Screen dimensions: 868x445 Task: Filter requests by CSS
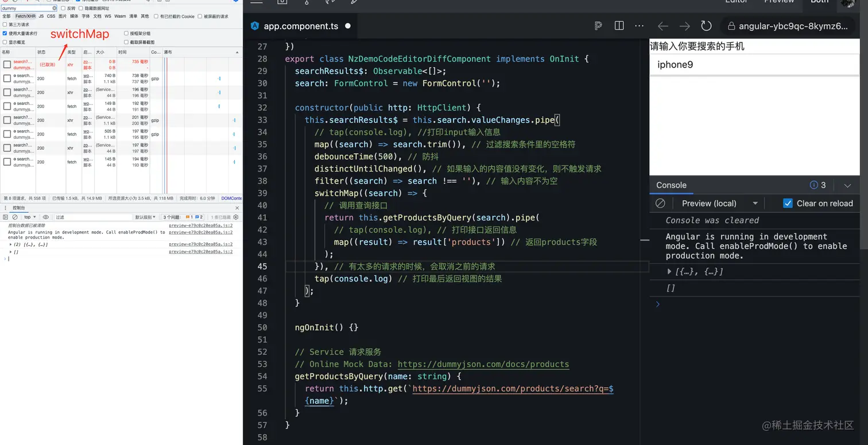click(x=51, y=17)
